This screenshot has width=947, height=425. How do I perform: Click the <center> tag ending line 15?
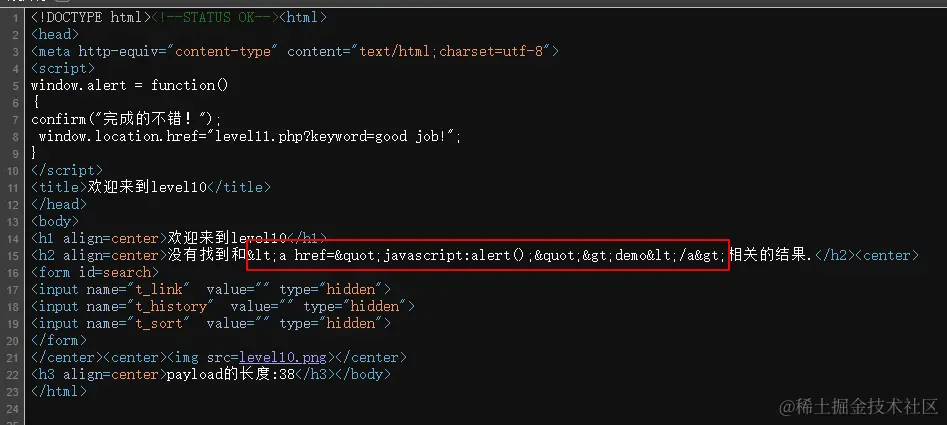coord(887,255)
